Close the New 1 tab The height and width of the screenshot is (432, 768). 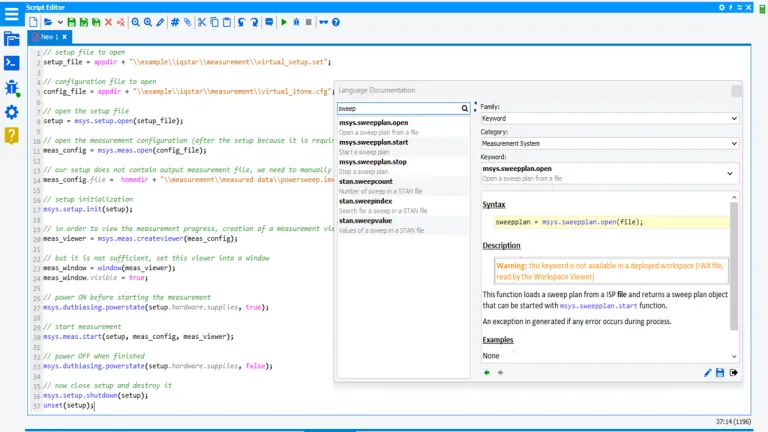point(65,37)
